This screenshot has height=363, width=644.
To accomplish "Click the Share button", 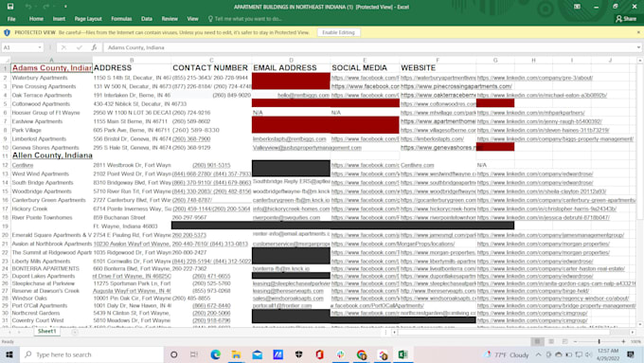I will tap(626, 19).
